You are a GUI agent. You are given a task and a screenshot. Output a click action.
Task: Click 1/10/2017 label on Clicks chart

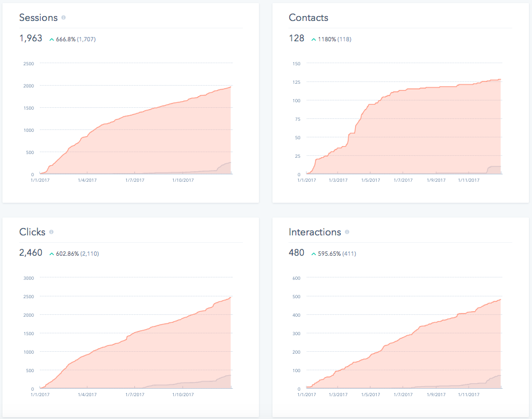[183, 394]
